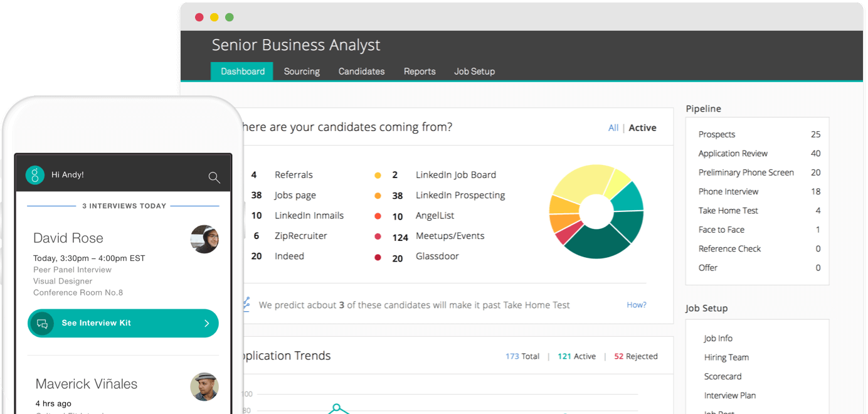Click the red Glassdoor legend dot
Viewport: 868px width, 414px height.
tap(378, 257)
